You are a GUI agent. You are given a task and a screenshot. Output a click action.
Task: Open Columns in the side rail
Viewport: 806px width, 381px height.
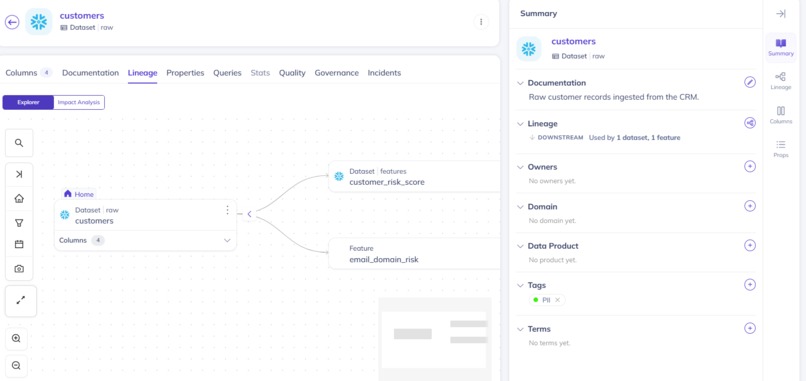(781, 115)
